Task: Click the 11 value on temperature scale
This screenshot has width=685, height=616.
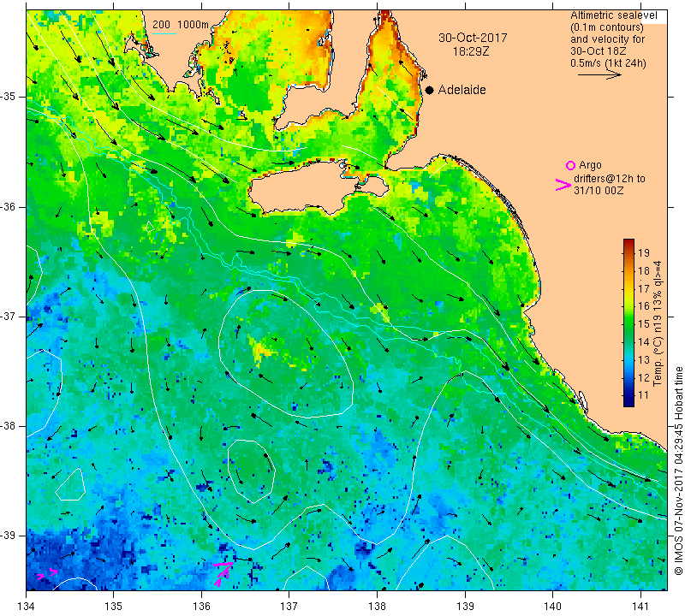Action: pos(644,395)
